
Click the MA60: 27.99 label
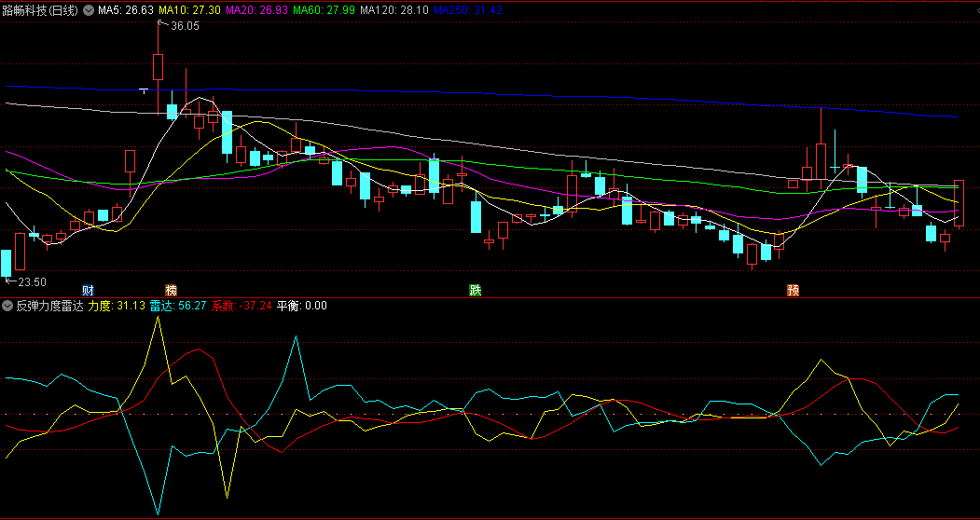(324, 10)
